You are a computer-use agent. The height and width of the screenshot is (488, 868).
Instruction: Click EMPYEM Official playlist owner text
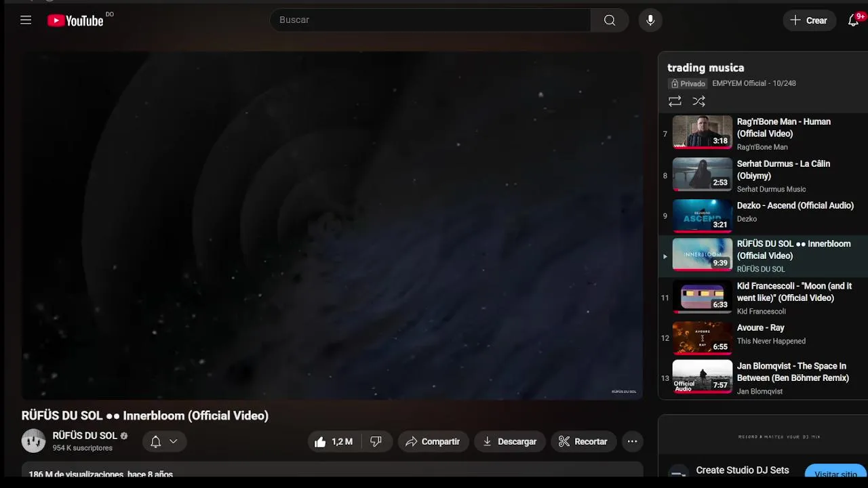(738, 83)
